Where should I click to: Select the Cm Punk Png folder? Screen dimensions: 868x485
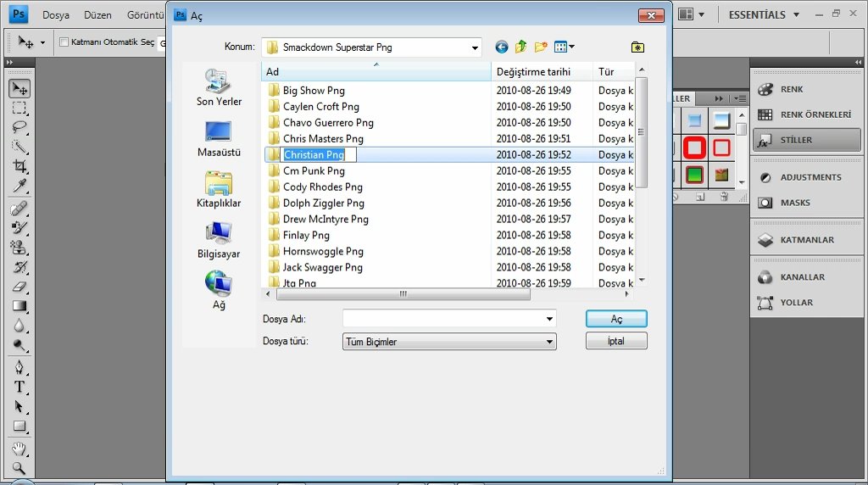click(314, 171)
